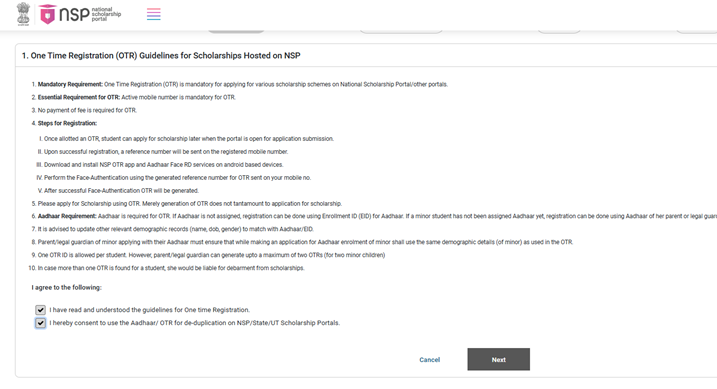The image size is (717, 389).
Task: Click the 'national scholarship portal' logo text
Action: pos(106,14)
